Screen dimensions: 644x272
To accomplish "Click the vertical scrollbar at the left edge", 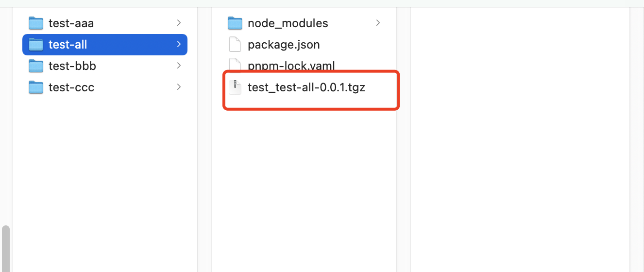I will 5,248.
